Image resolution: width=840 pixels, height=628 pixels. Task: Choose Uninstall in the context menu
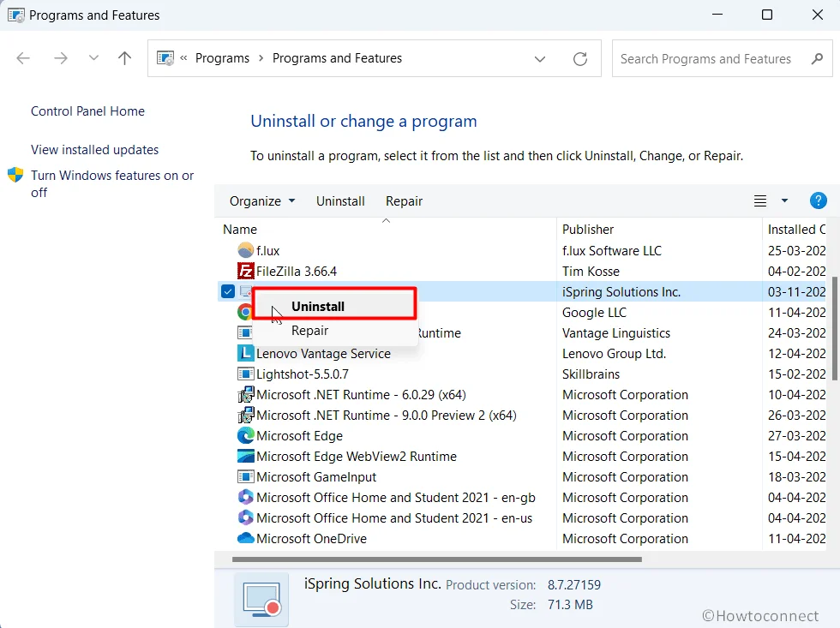pyautogui.click(x=335, y=306)
